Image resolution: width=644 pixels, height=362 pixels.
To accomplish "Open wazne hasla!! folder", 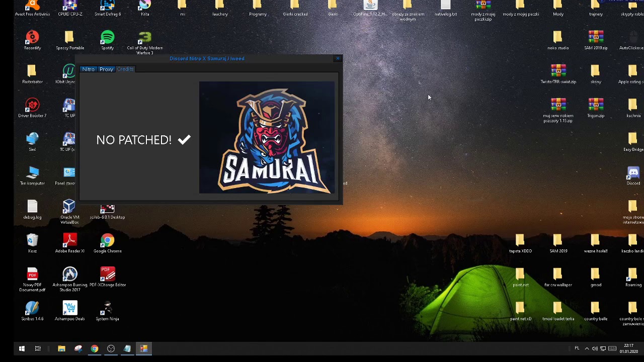I will (x=596, y=244).
